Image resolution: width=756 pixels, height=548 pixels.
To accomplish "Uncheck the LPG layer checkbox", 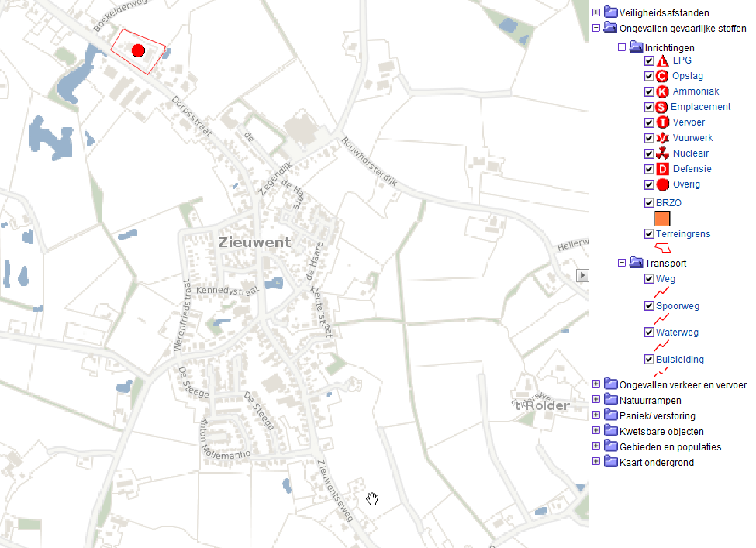I will point(649,60).
